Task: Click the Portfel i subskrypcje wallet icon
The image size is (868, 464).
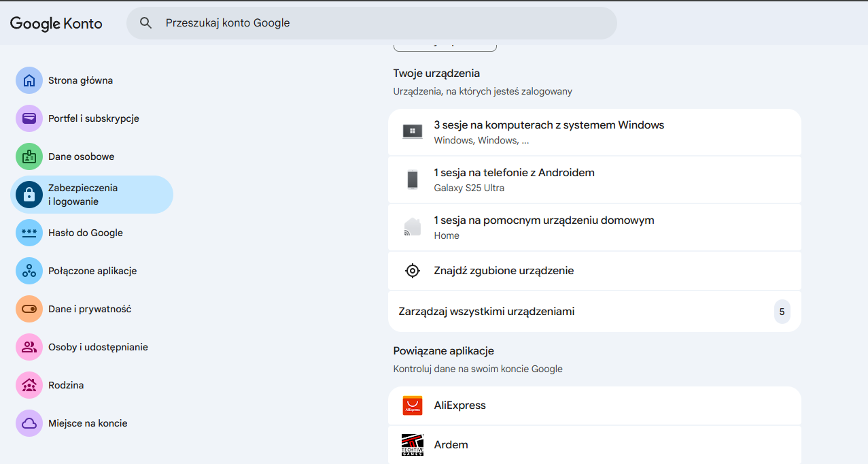Action: coord(29,118)
